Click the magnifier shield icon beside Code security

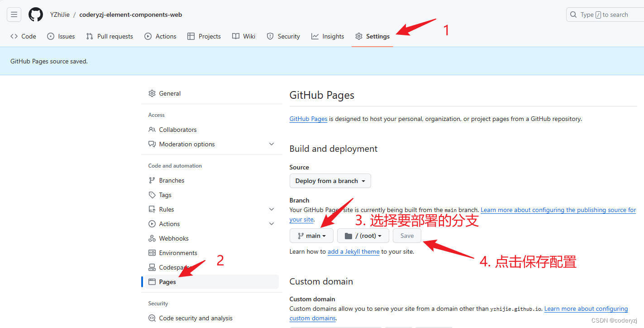click(x=152, y=318)
